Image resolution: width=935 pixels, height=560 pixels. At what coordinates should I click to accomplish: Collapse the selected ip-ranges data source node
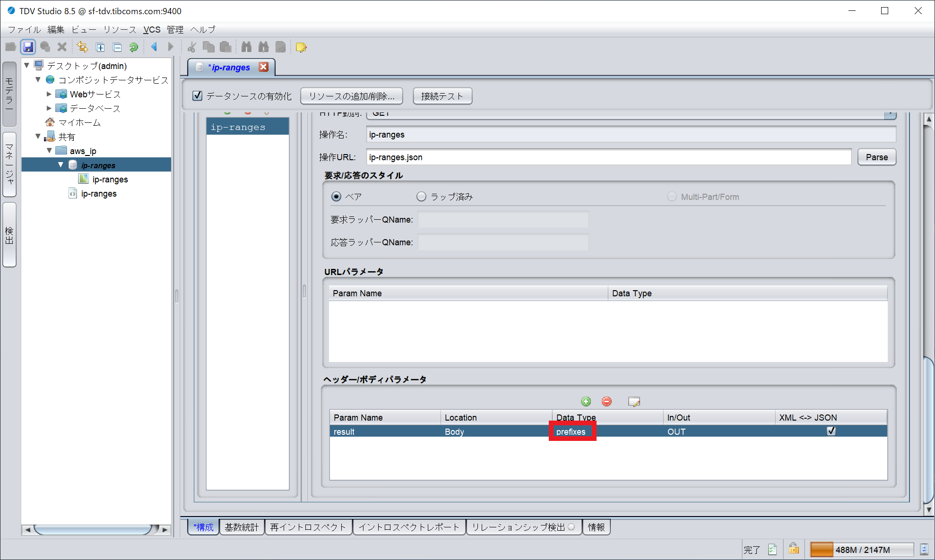[61, 164]
